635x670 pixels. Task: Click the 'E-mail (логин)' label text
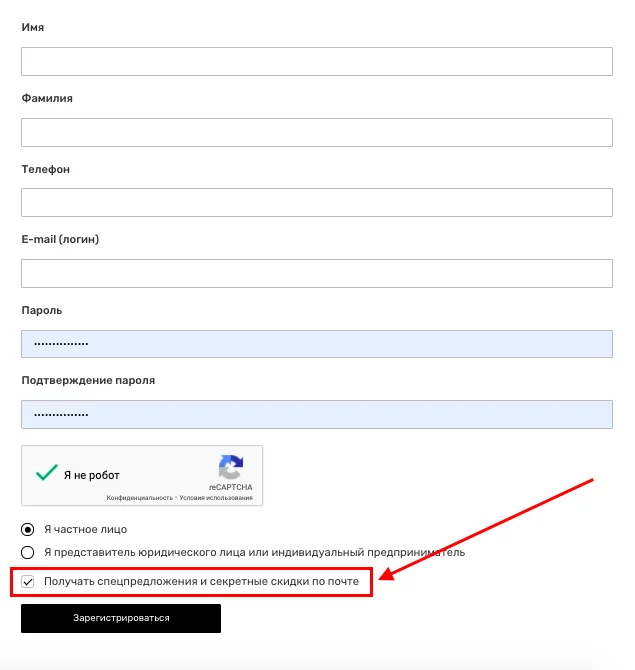tap(60, 239)
